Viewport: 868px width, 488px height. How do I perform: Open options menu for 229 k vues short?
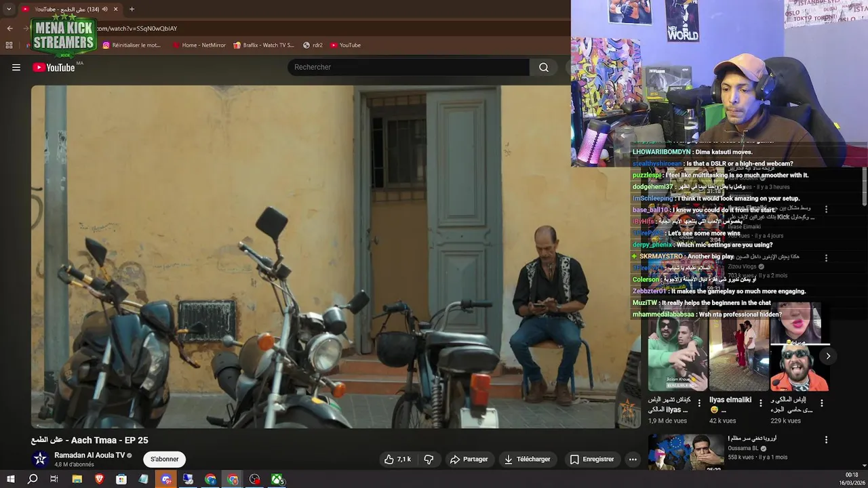821,403
